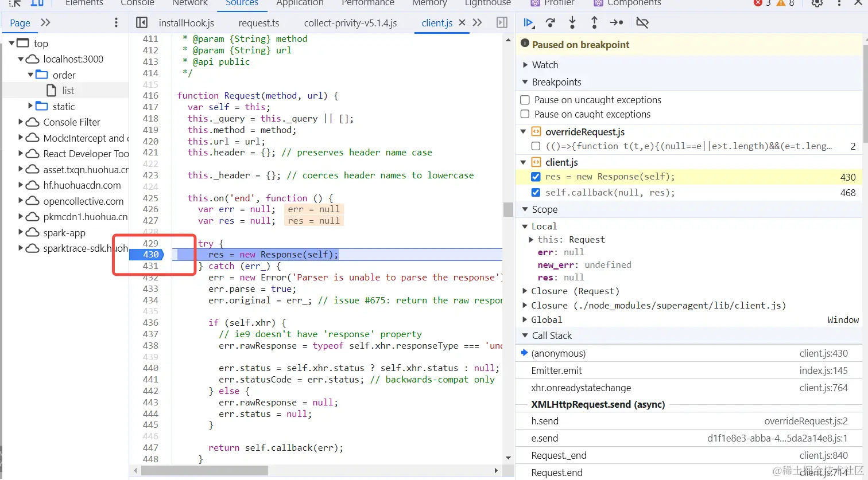Expand the asset.txqn.huohua domain node

(x=21, y=169)
